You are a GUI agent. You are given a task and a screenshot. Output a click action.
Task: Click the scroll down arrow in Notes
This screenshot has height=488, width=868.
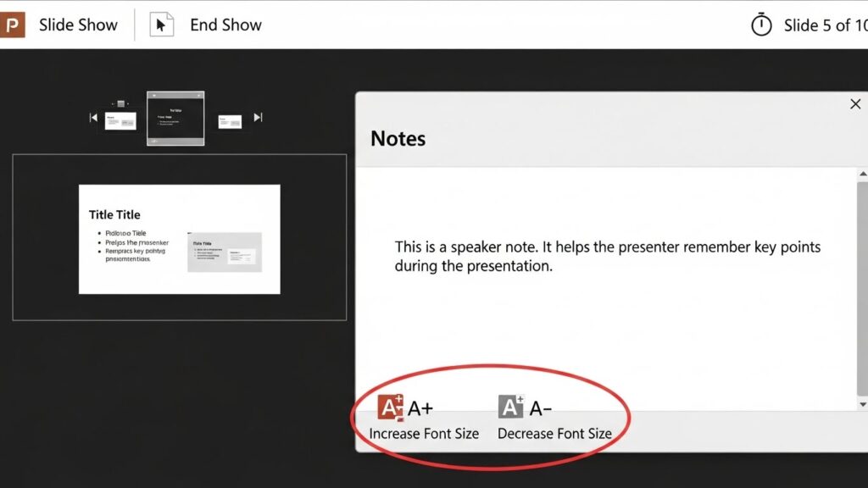tap(863, 404)
